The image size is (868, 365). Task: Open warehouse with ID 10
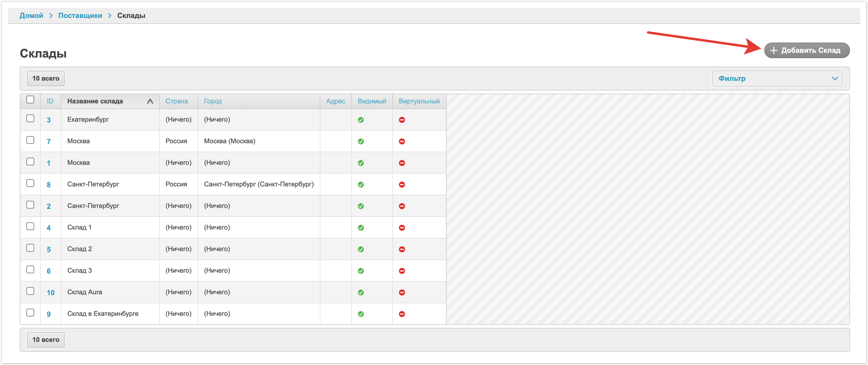pyautogui.click(x=51, y=292)
